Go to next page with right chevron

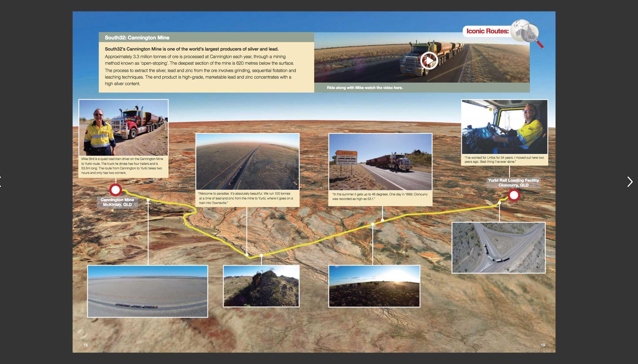pos(630,182)
